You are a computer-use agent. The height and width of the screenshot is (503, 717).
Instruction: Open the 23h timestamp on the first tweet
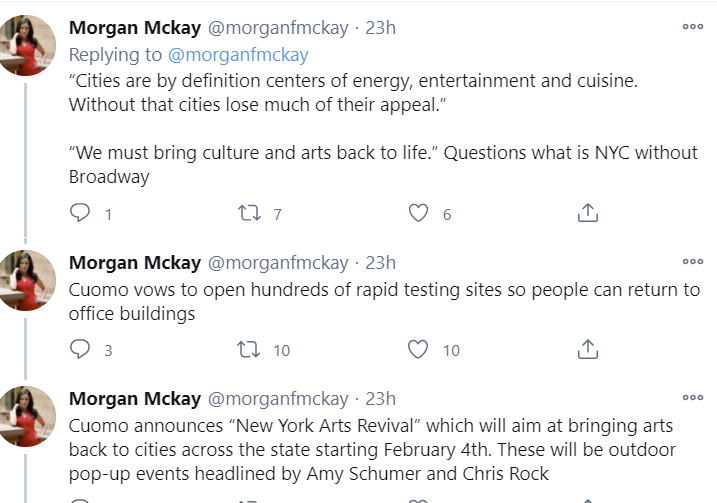click(380, 27)
